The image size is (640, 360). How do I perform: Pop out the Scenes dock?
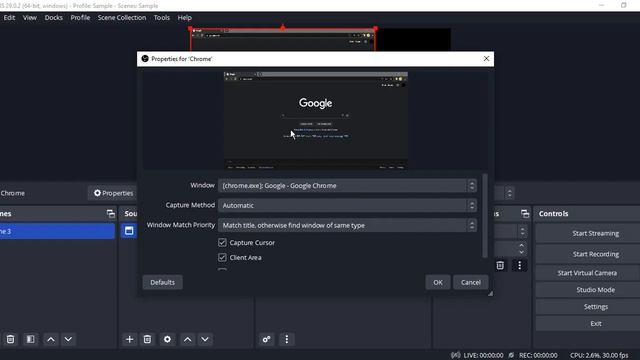(111, 213)
